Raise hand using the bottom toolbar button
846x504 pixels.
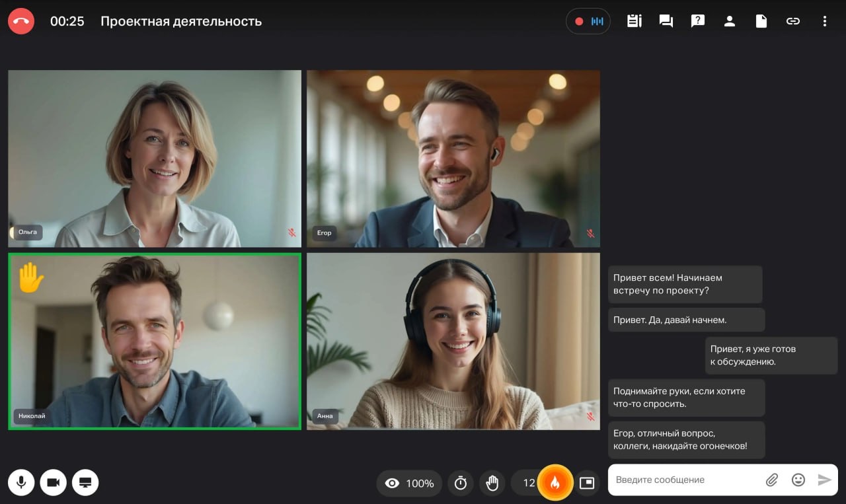click(492, 484)
